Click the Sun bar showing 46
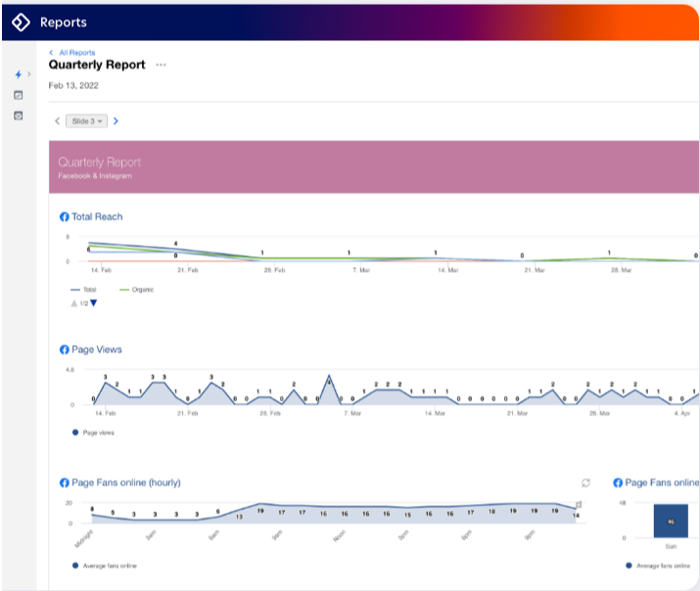 671,521
